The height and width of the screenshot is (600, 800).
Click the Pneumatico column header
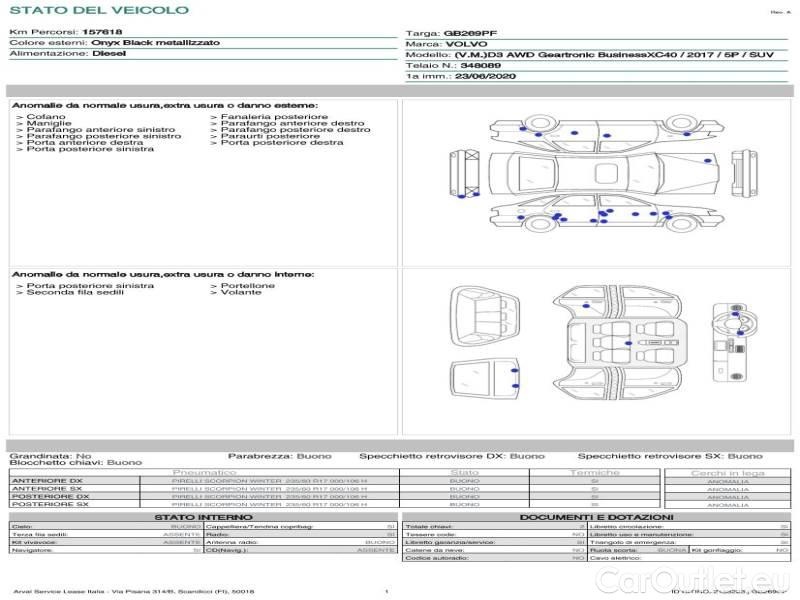point(204,472)
